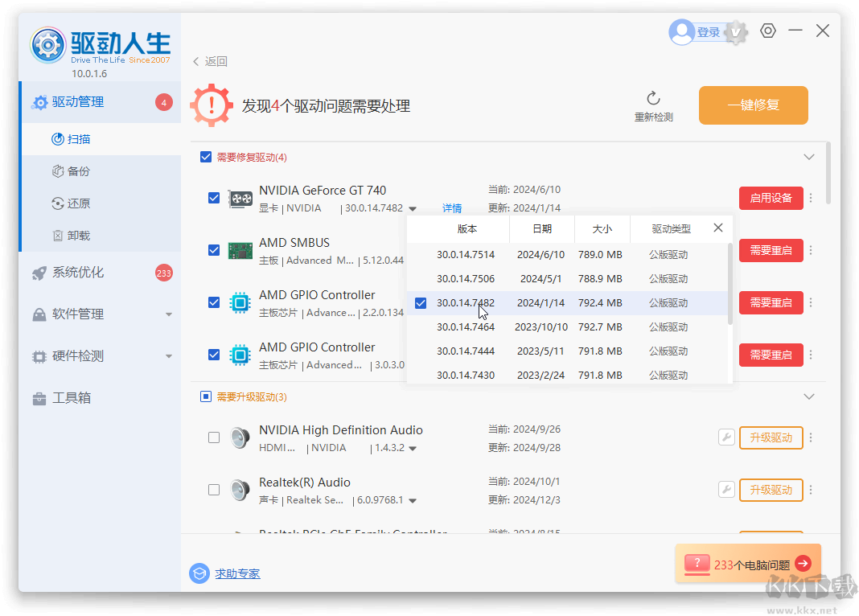
Task: Click the version list popup scrollbar
Action: (730, 281)
